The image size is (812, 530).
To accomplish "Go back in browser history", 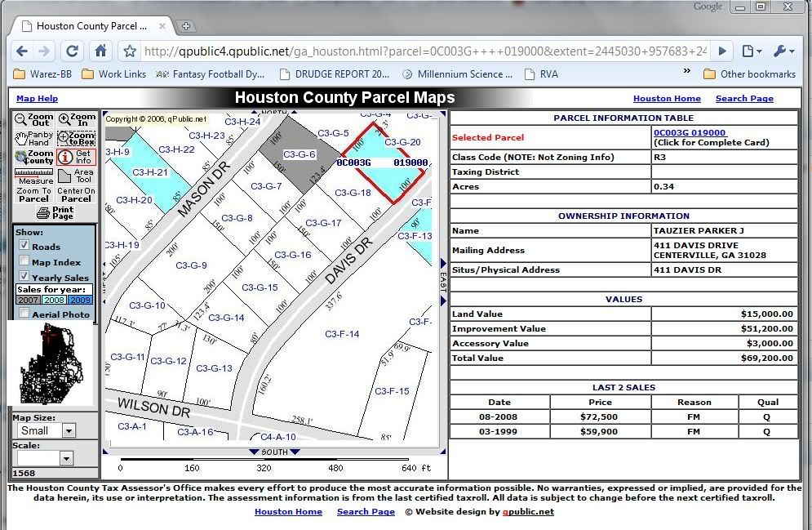I will point(22,51).
